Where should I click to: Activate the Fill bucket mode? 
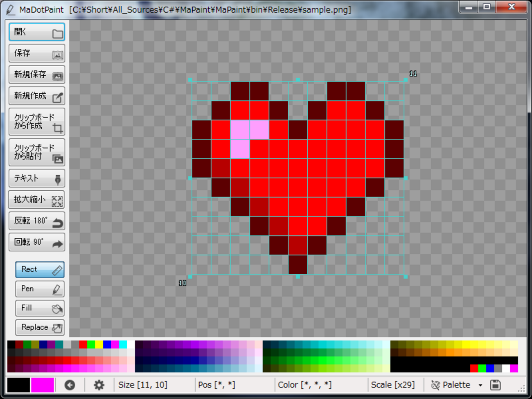coord(40,308)
